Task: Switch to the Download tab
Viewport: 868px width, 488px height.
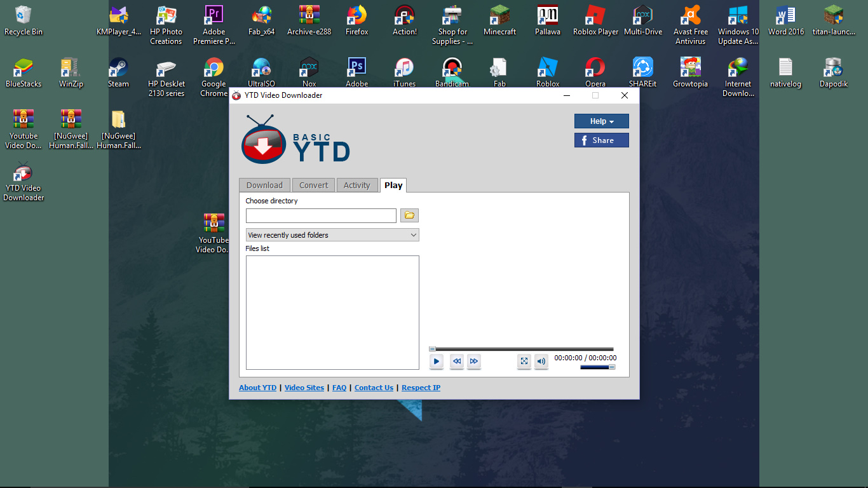Action: 264,186
